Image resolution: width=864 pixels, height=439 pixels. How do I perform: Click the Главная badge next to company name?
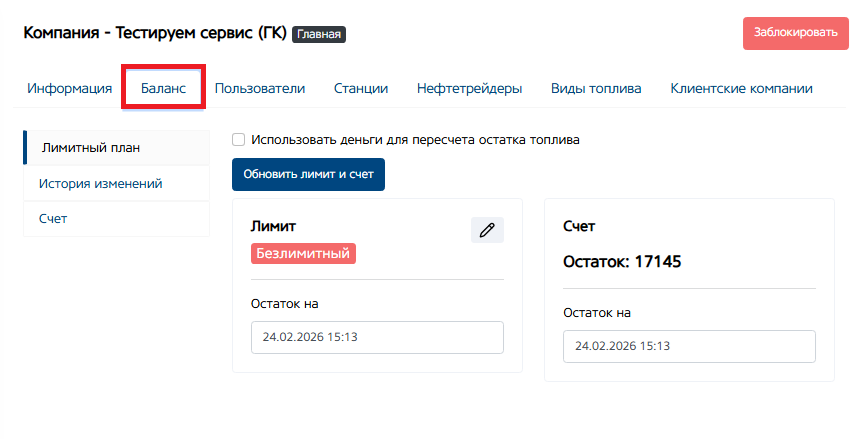click(x=319, y=34)
